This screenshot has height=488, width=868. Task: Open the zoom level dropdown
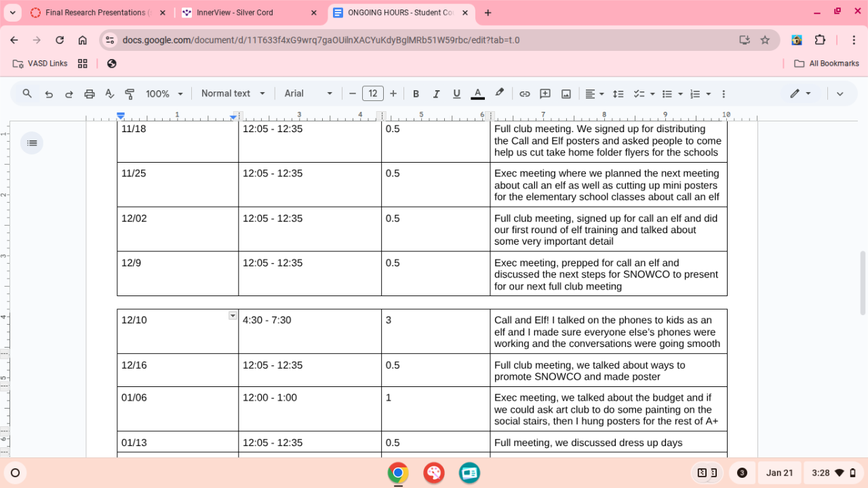[165, 94]
